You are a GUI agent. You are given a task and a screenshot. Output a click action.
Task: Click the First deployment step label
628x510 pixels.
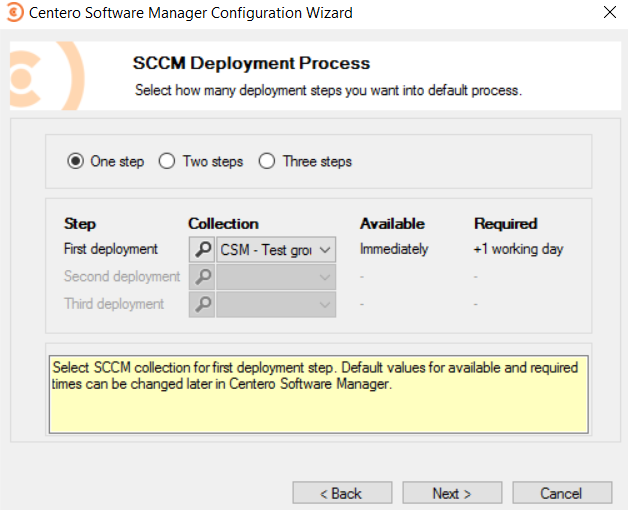coord(111,249)
